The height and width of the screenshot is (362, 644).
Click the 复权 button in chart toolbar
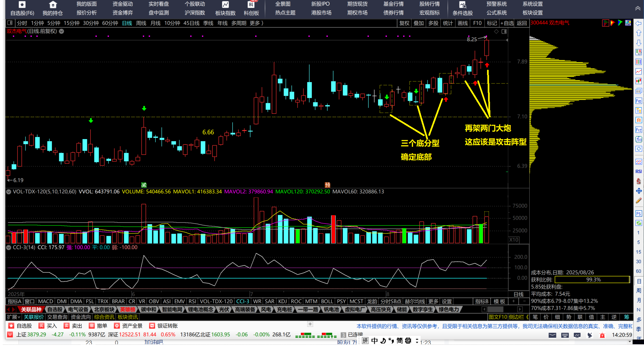pos(404,23)
